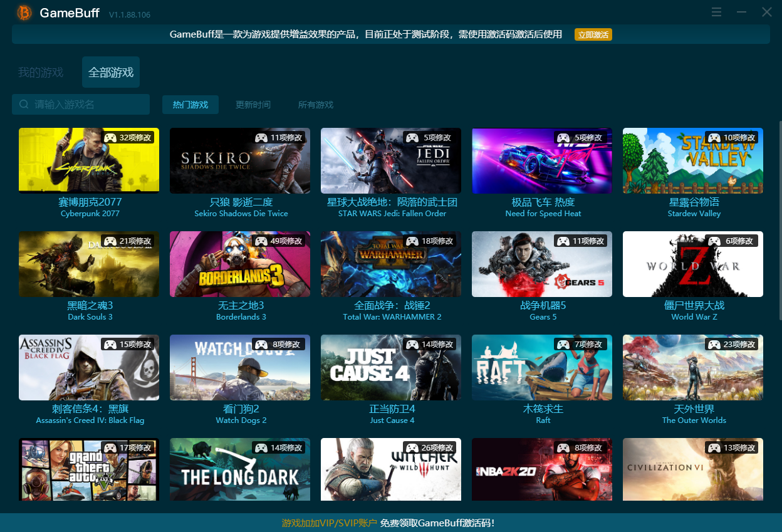Sort games by 更新时间
This screenshot has width=782, height=532.
pos(253,105)
